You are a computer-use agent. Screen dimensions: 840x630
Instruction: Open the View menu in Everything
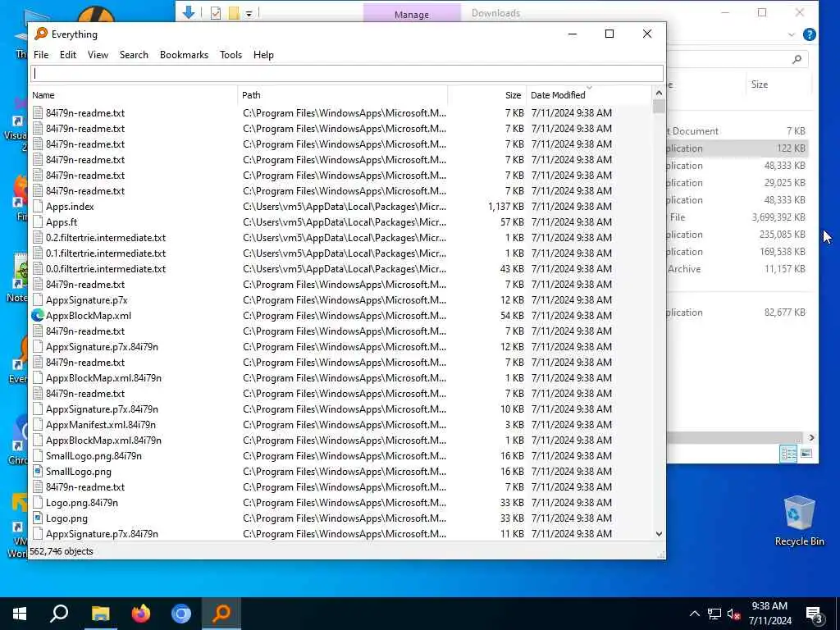[98, 55]
